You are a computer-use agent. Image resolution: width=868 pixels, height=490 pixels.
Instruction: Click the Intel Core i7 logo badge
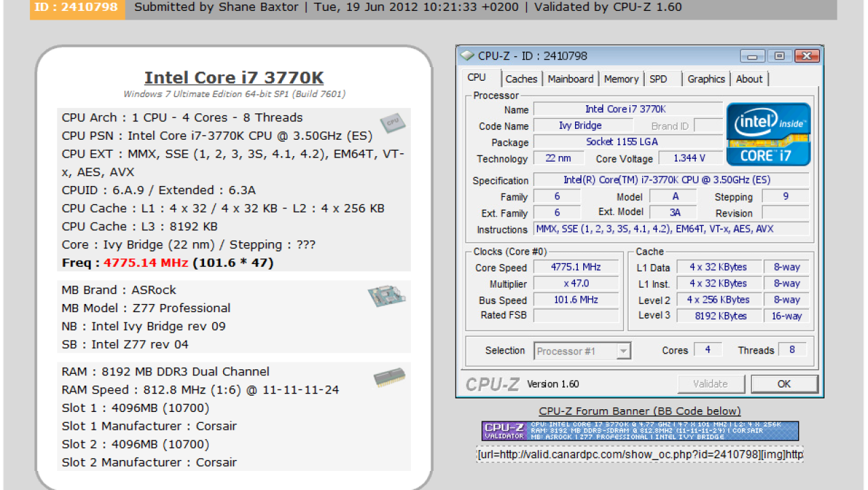(768, 134)
